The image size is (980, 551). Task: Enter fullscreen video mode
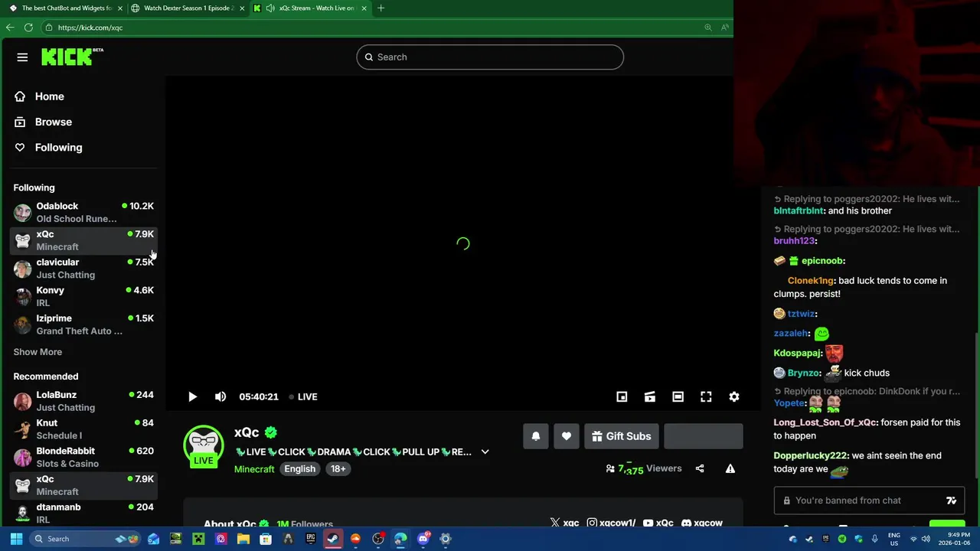[706, 396]
